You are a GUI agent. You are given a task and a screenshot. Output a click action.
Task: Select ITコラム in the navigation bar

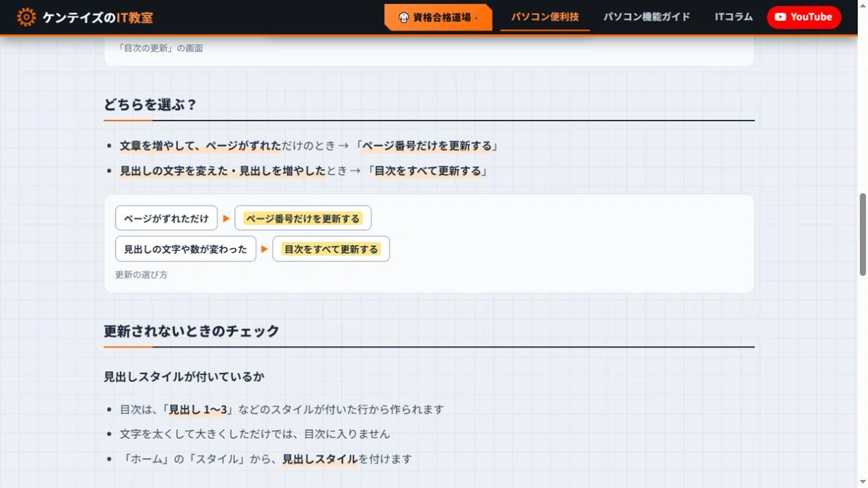[x=733, y=17]
